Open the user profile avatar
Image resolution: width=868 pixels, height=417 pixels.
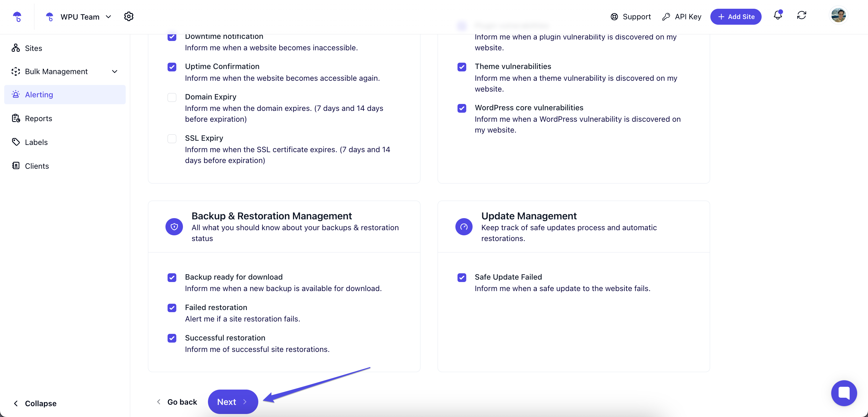tap(838, 15)
